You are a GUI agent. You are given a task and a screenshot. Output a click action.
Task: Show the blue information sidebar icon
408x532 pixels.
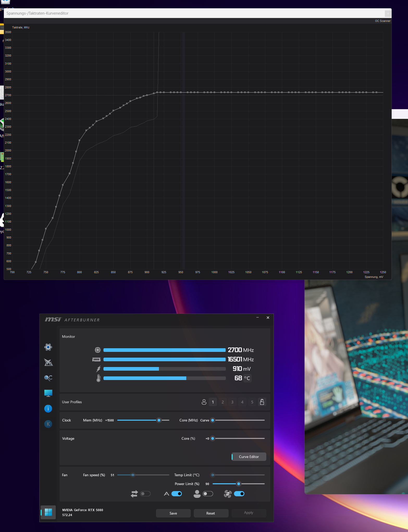pos(48,408)
